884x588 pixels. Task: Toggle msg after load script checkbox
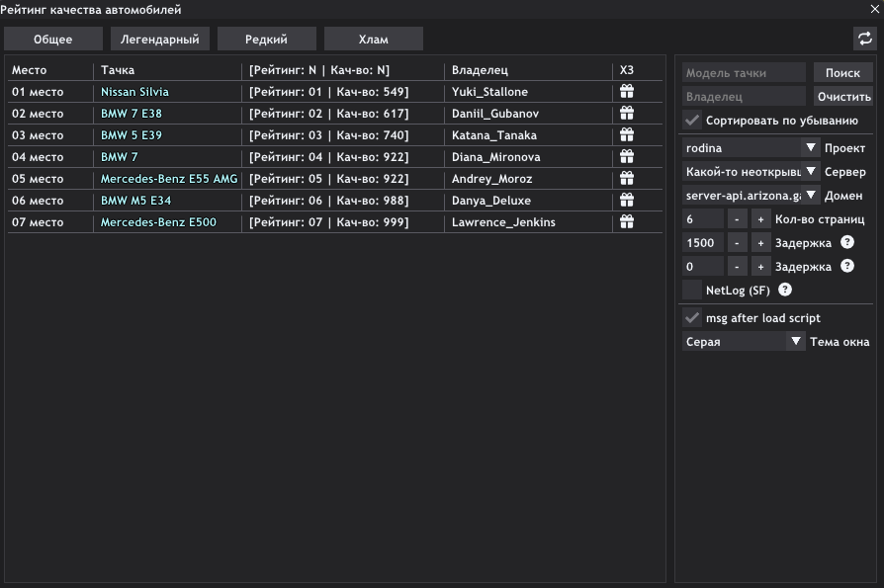click(692, 317)
